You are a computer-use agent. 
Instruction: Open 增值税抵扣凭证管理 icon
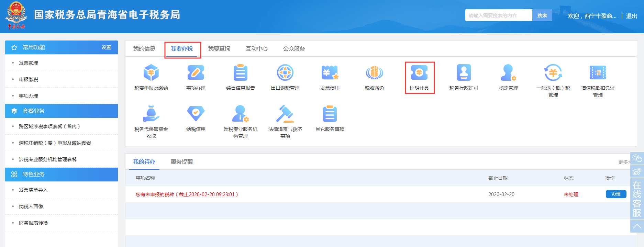coord(598,73)
